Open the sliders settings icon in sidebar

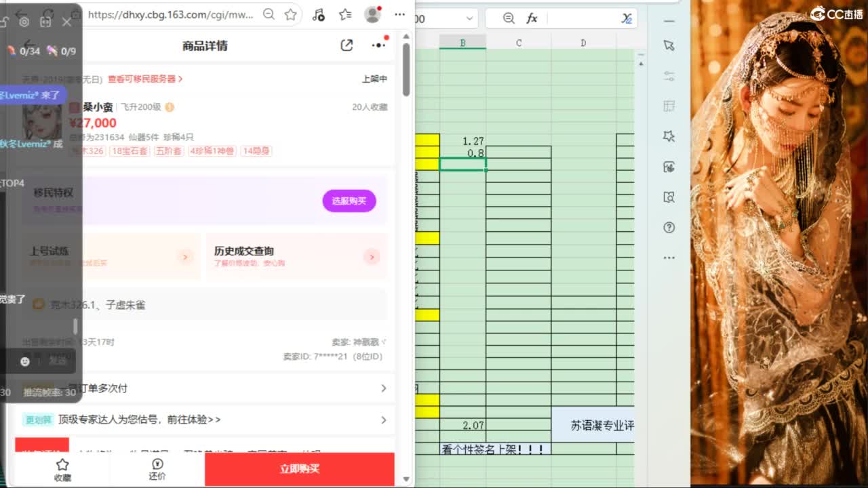tap(669, 76)
